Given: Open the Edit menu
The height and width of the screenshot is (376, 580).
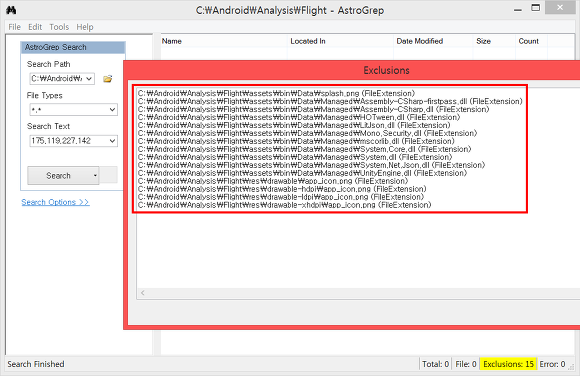Looking at the screenshot, I should coord(35,27).
